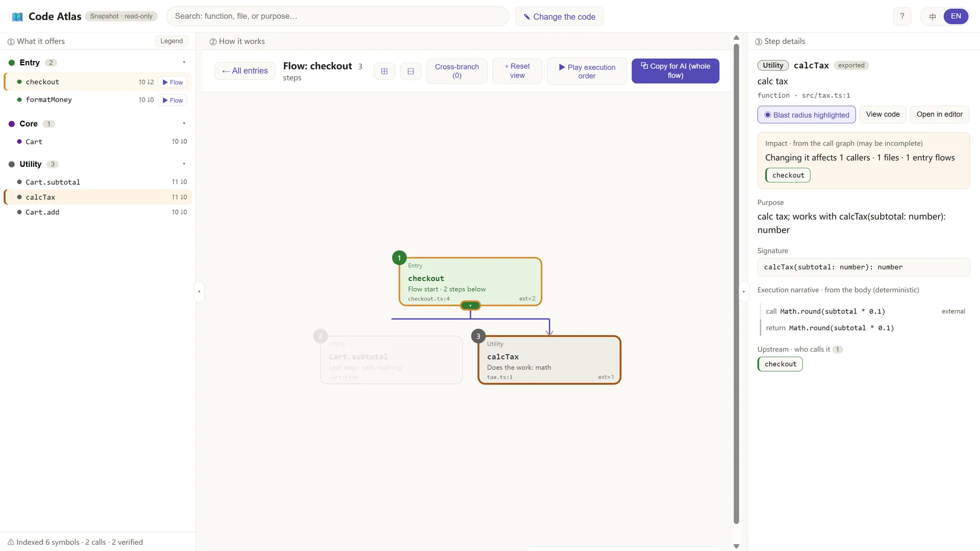Screen dimensions: 980x551
Task: Click the grid layout view icon
Action: pos(384,71)
